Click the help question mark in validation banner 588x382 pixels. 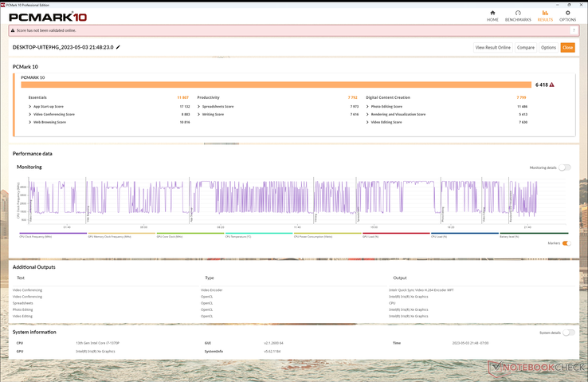pyautogui.click(x=574, y=30)
